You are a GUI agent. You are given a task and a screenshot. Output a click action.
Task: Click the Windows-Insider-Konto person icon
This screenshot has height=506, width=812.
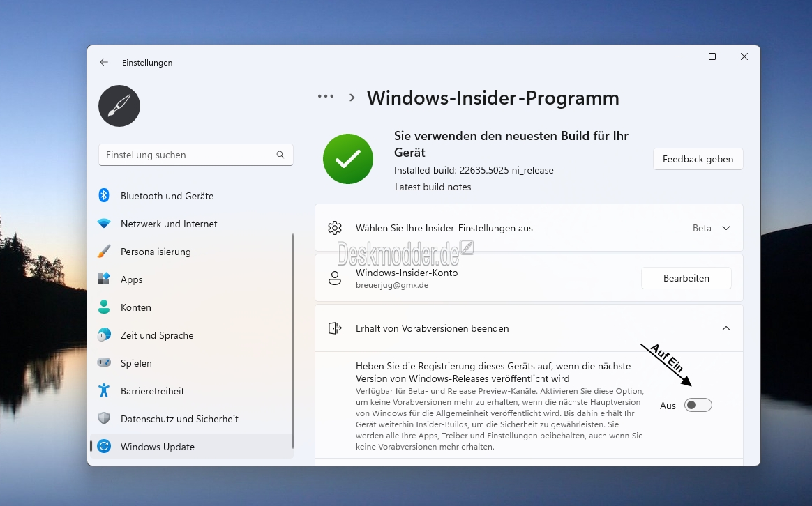pos(335,278)
